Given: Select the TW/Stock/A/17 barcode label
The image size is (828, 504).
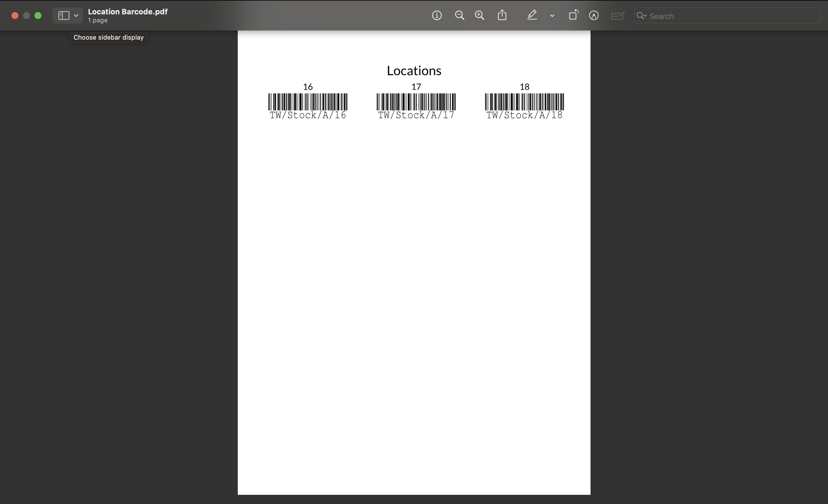Looking at the screenshot, I should point(416,101).
